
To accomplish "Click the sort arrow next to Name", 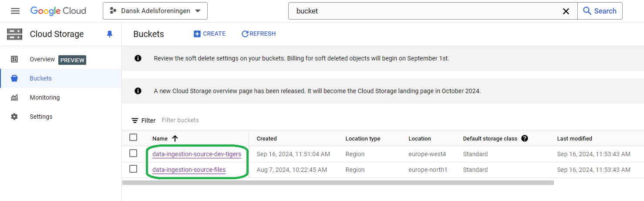I will click(x=175, y=138).
